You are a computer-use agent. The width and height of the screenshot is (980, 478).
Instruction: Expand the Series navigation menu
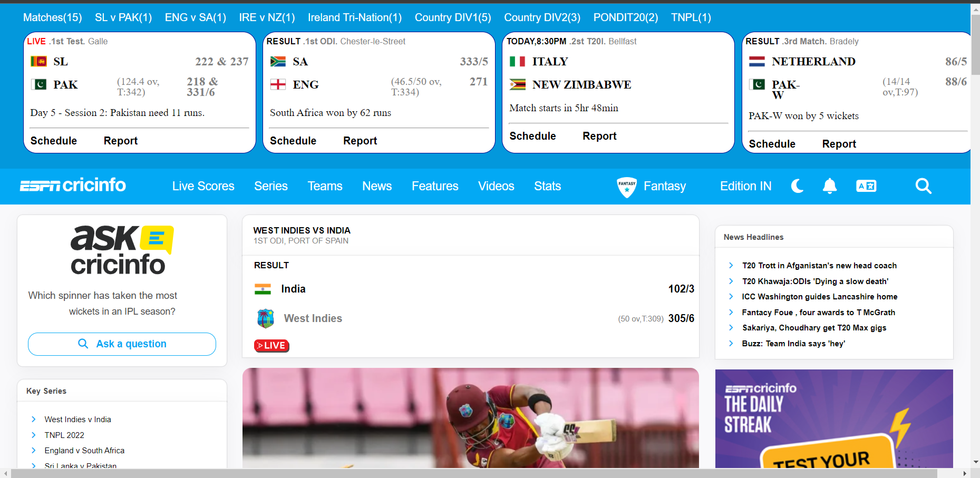tap(270, 186)
